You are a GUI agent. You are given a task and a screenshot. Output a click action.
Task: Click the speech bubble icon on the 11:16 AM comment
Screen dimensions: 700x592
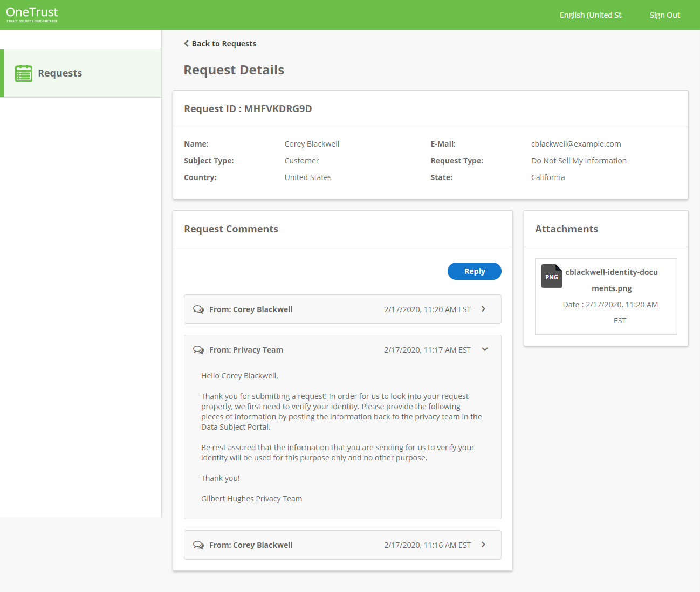point(198,545)
